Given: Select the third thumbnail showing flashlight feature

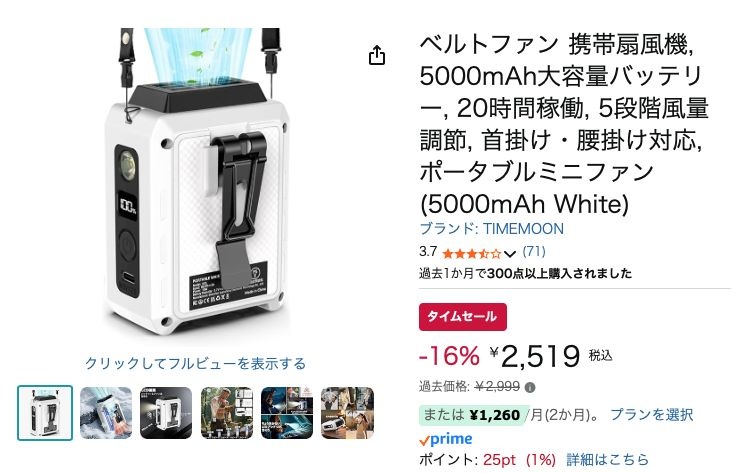Looking at the screenshot, I should [166, 413].
